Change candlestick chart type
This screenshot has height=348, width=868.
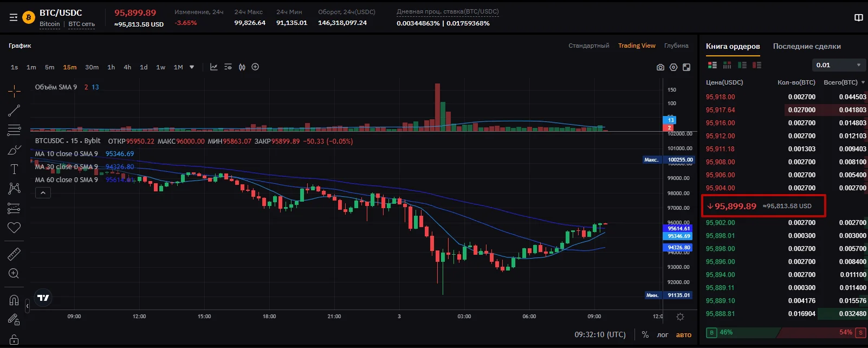(242, 67)
